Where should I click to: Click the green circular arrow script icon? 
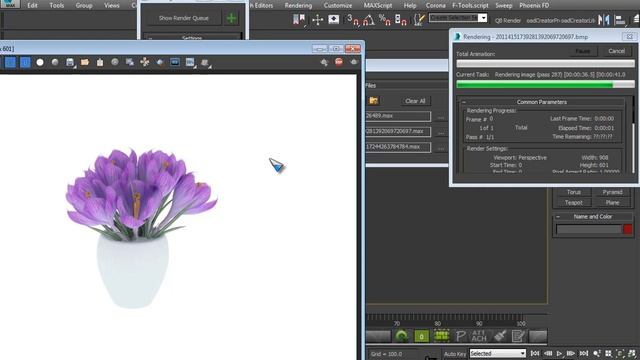pos(402,336)
